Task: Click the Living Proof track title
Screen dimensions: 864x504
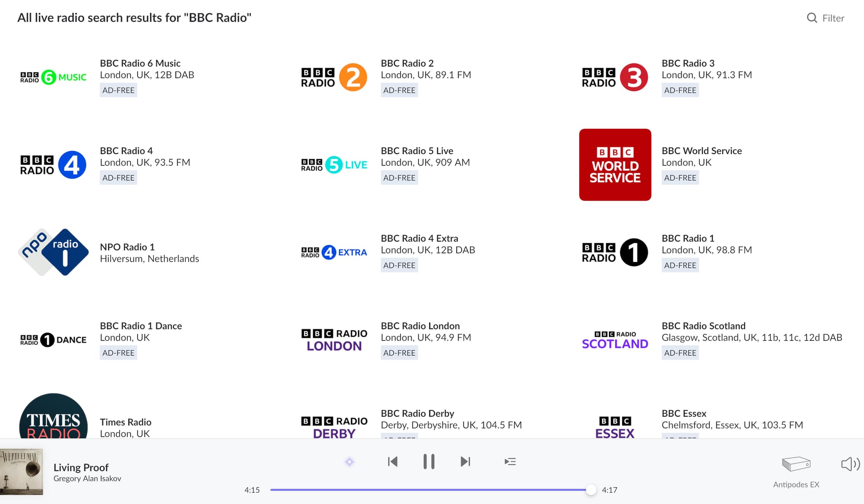Action: pyautogui.click(x=81, y=468)
